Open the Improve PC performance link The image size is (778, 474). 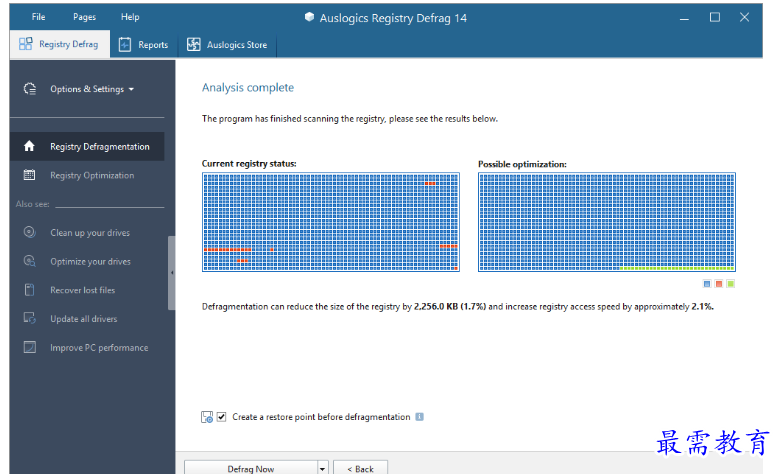(99, 348)
